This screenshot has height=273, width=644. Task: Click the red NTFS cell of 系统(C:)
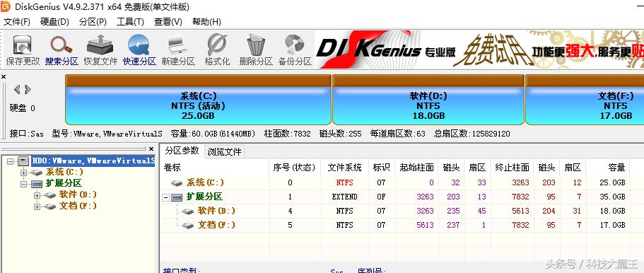click(344, 182)
